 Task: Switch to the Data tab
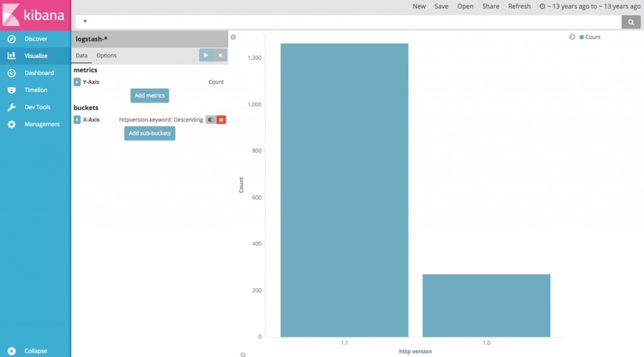point(81,55)
